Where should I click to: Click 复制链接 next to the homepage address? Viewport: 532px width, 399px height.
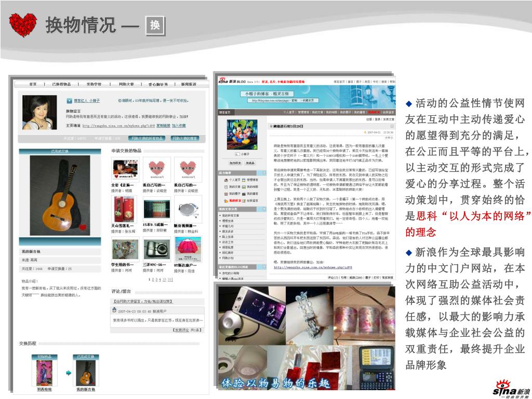[x=163, y=126]
